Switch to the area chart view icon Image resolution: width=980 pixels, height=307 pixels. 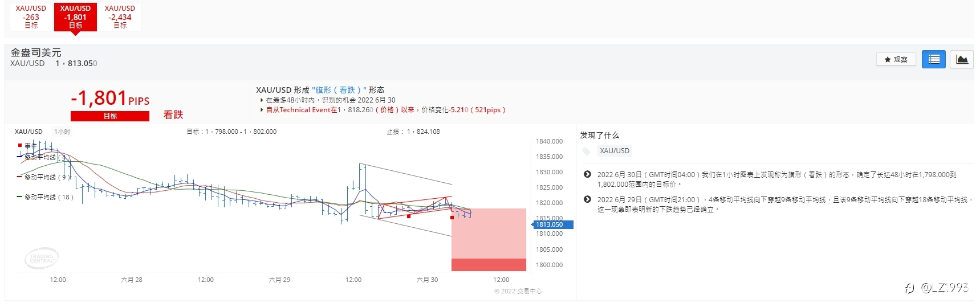click(962, 59)
